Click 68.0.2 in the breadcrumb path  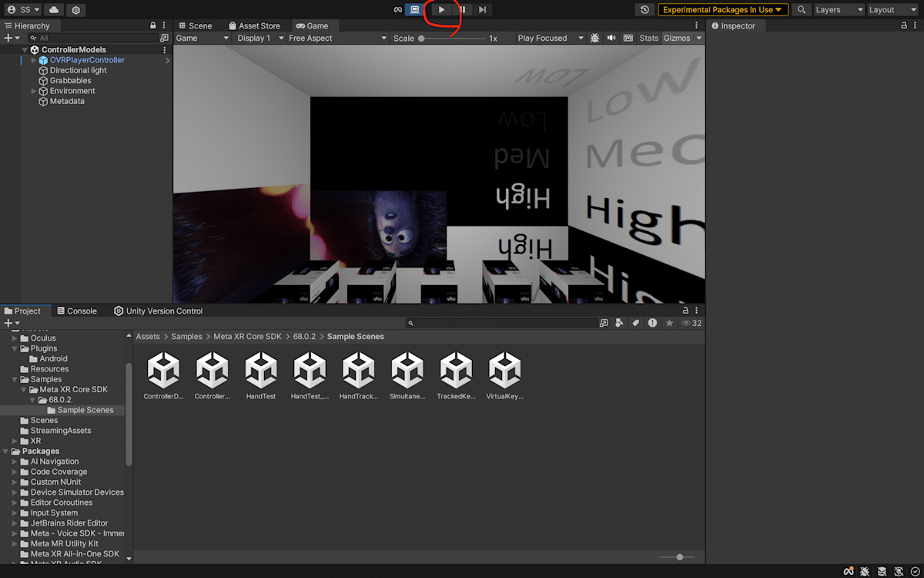[305, 336]
